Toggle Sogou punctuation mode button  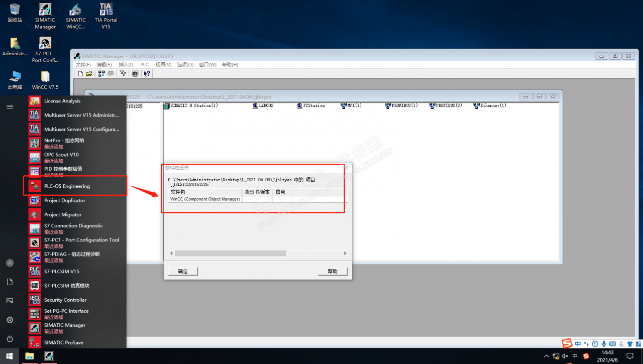tap(586, 344)
